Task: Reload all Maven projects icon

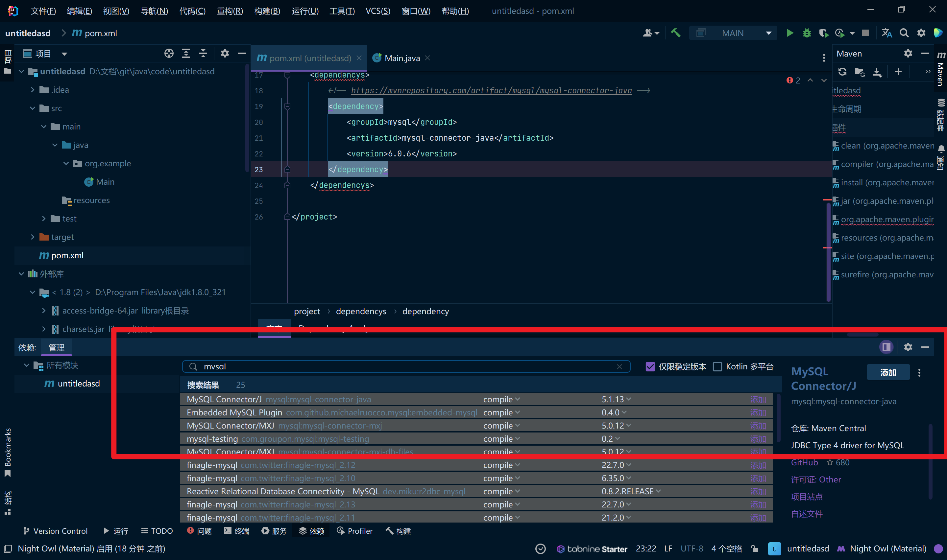Action: [x=842, y=72]
